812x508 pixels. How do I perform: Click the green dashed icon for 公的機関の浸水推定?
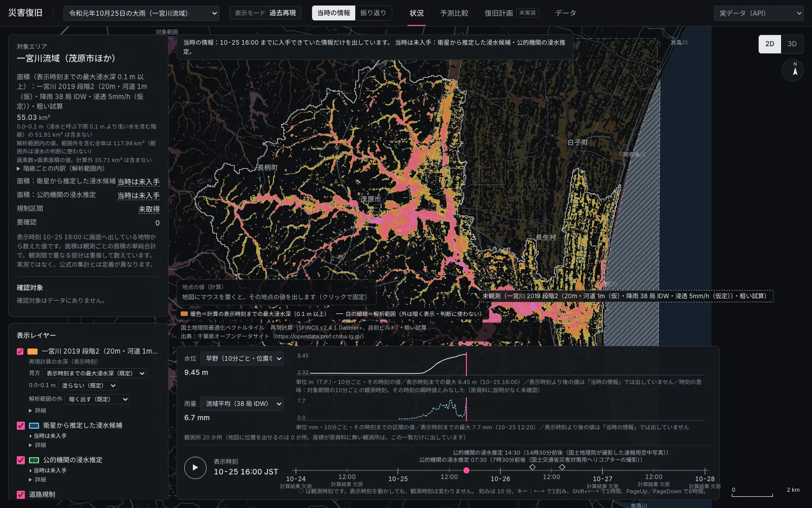click(34, 460)
